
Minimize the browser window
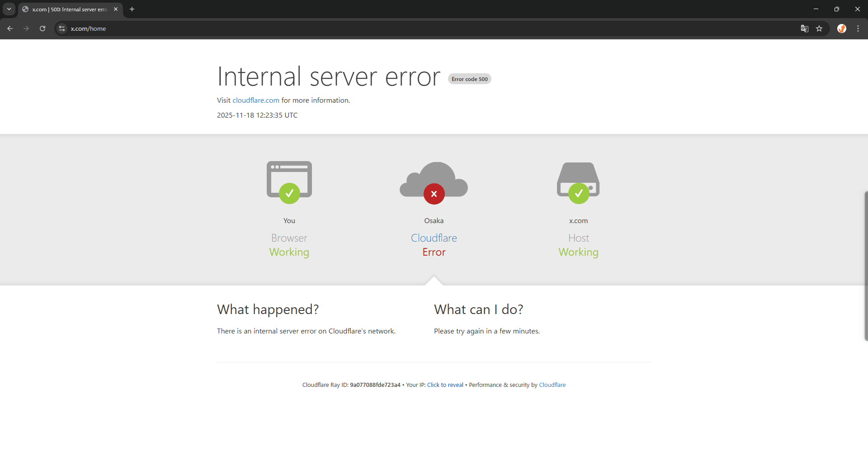tap(816, 9)
